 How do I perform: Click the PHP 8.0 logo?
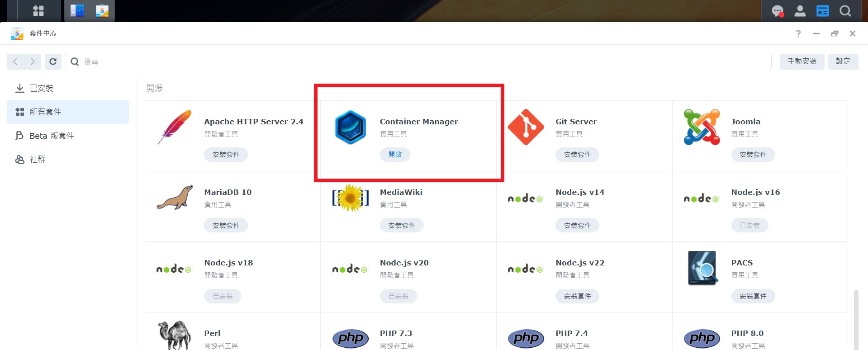[702, 338]
